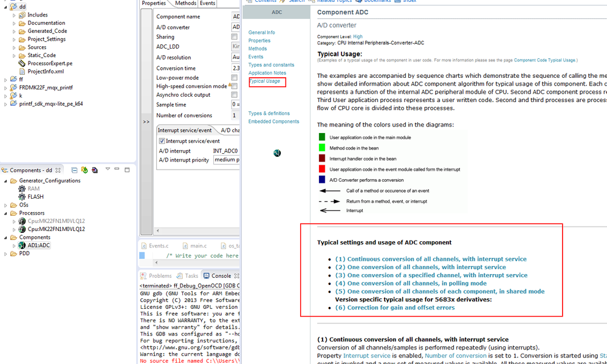Open link (6) Correction for gain and offset errors

395,307
